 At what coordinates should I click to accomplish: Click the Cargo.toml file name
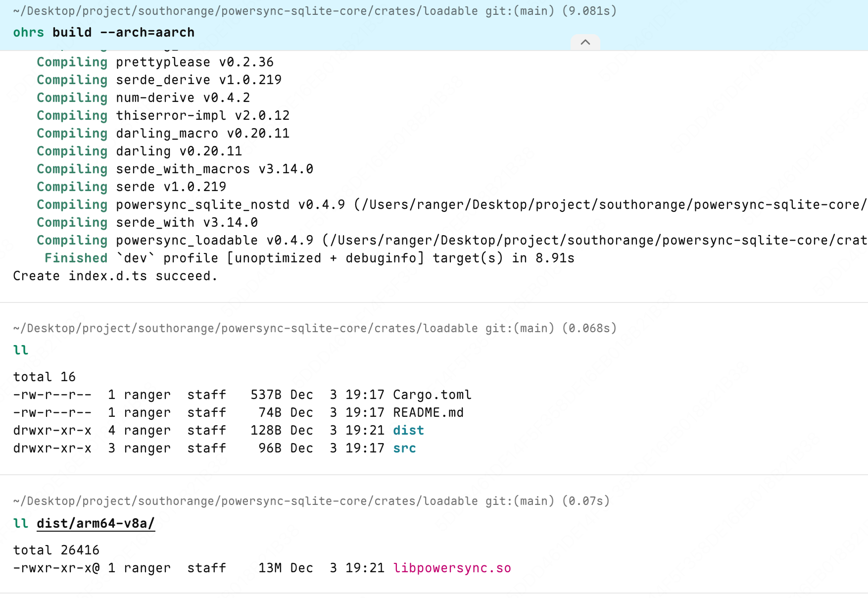click(x=432, y=395)
